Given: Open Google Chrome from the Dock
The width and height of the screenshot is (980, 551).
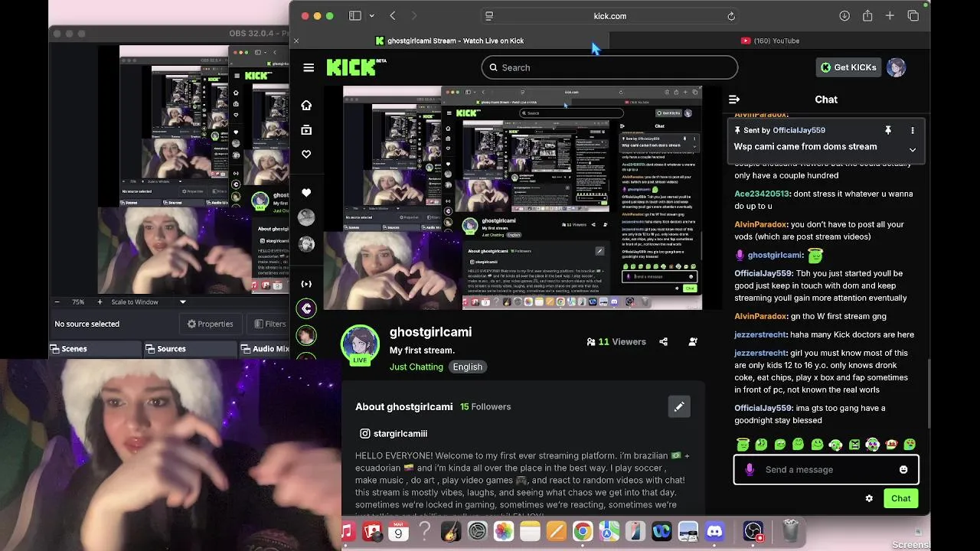Looking at the screenshot, I should pyautogui.click(x=583, y=530).
